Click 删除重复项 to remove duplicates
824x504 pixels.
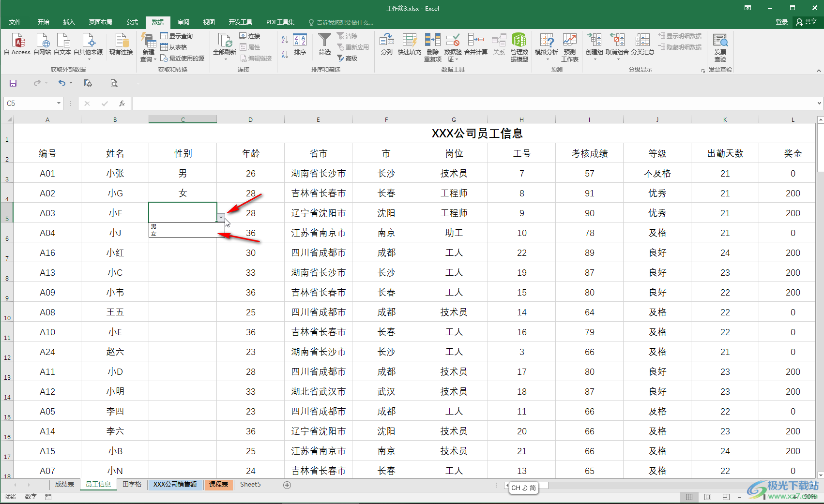pos(432,46)
